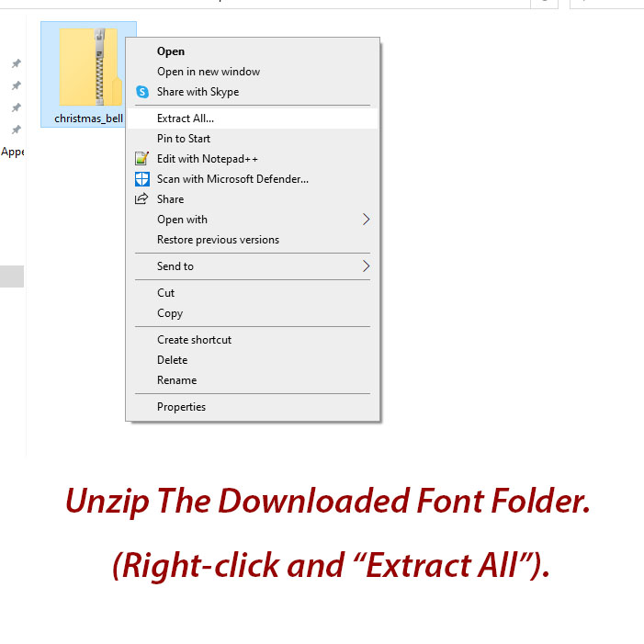Open Properties from the context menu
Viewport: 644px width, 644px height.
pos(253,407)
